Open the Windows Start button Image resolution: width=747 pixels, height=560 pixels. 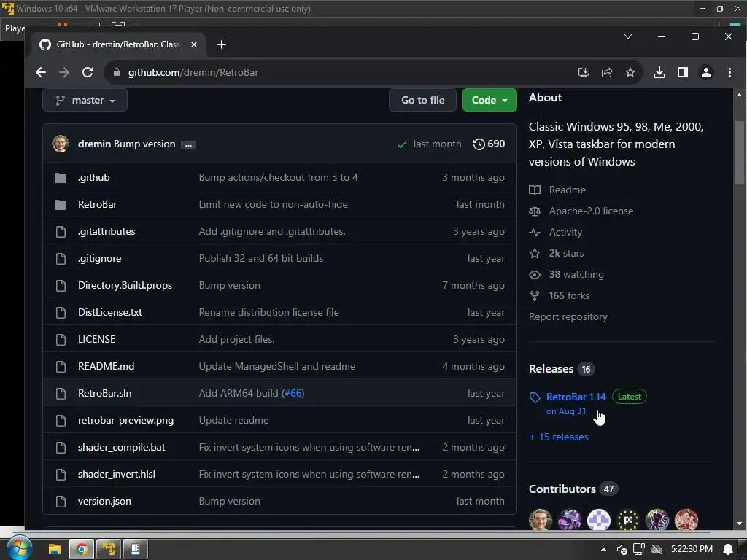click(19, 548)
